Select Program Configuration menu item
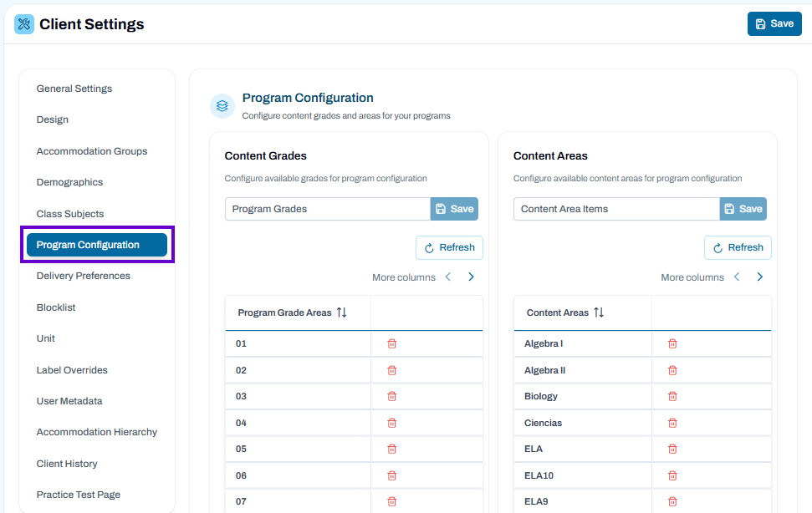This screenshot has height=513, width=812. 97,245
